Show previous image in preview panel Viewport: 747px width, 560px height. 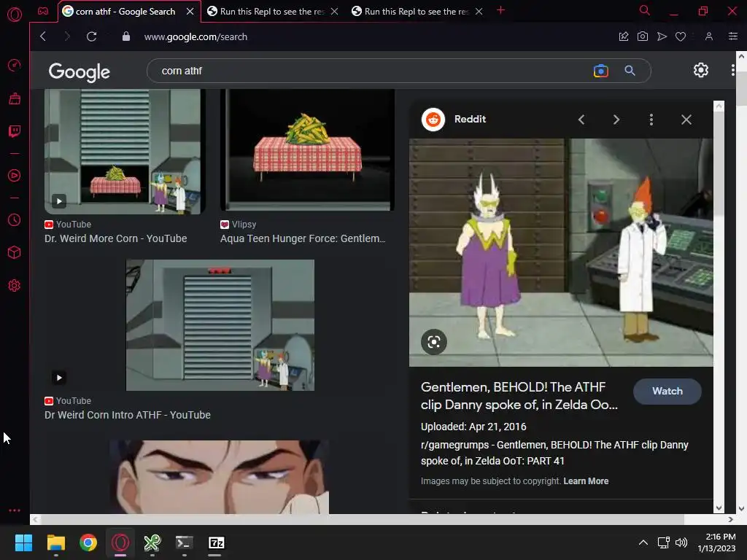[581, 120]
